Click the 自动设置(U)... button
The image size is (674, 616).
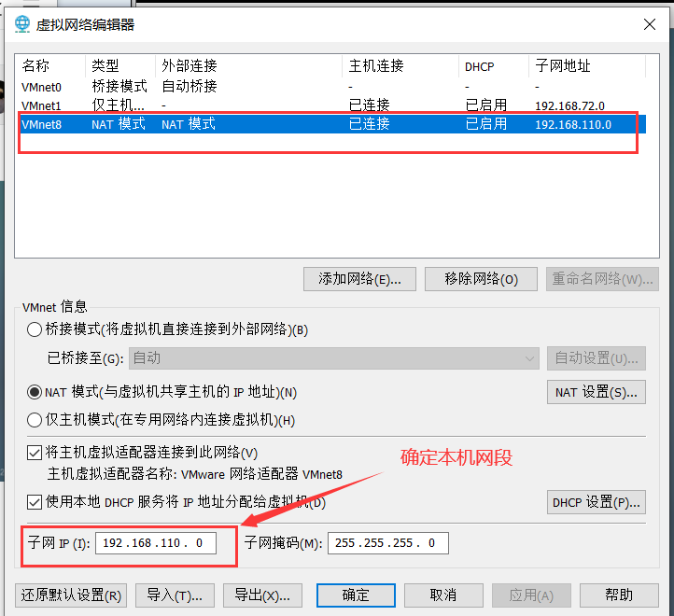[597, 358]
